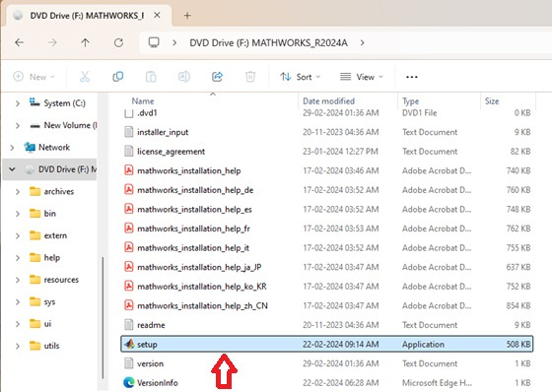
Task: Click the Copy toolbar icon
Action: (x=117, y=77)
